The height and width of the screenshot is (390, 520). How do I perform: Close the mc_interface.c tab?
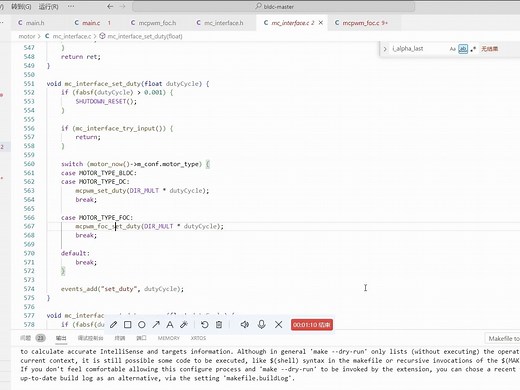click(x=321, y=23)
